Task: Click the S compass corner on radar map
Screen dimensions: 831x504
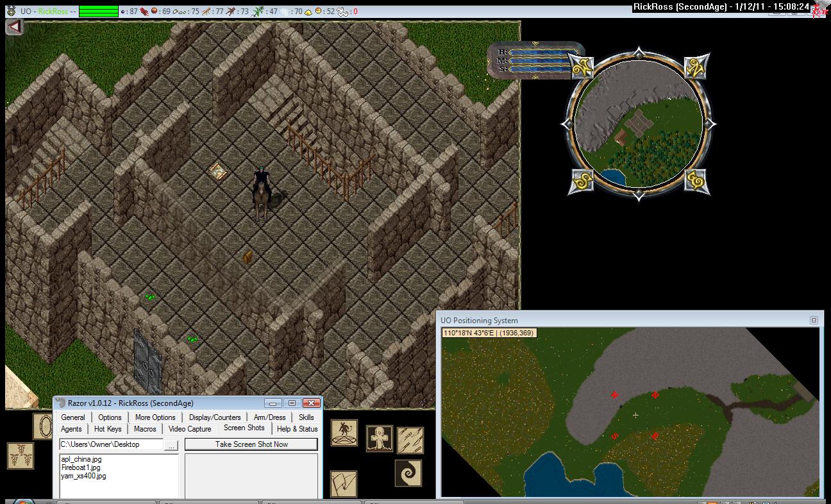Action: click(x=582, y=181)
